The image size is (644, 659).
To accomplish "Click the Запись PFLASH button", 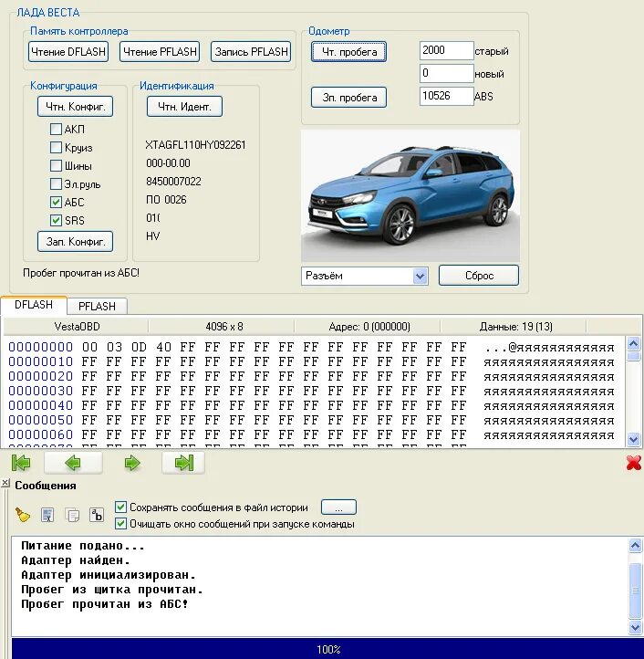I will (251, 52).
